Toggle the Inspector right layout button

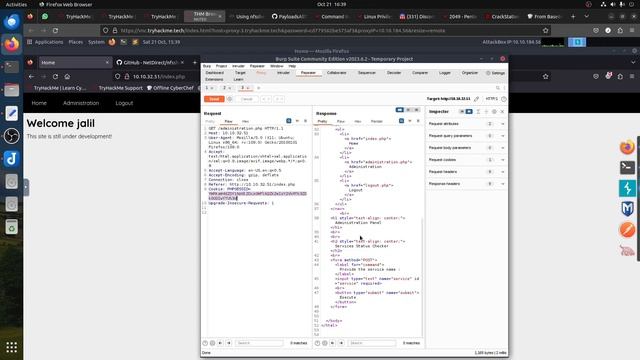[469, 111]
